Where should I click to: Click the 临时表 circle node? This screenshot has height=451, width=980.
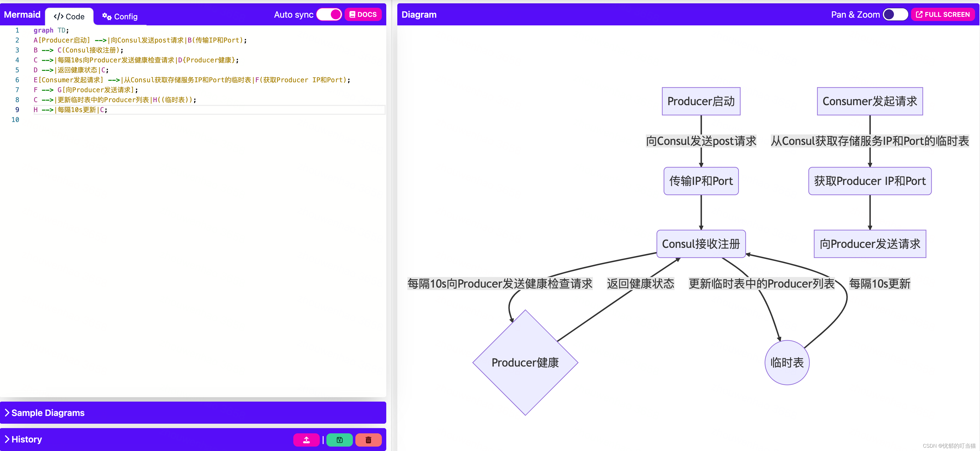[786, 362]
